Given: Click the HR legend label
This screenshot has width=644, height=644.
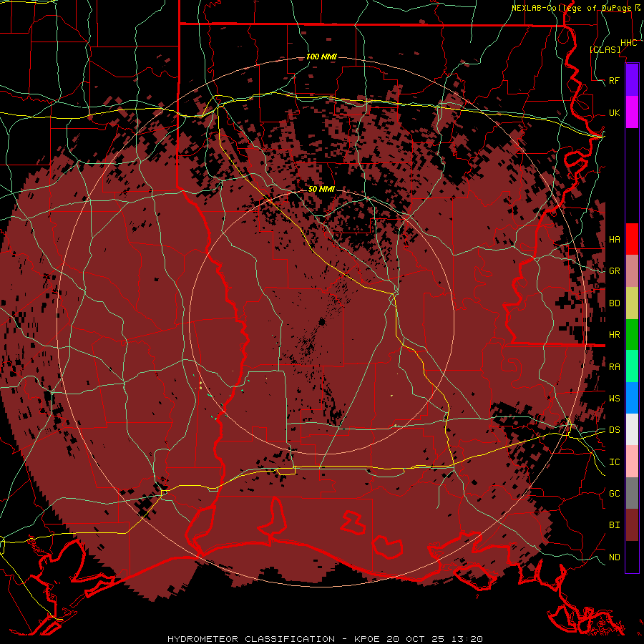Looking at the screenshot, I should (614, 335).
